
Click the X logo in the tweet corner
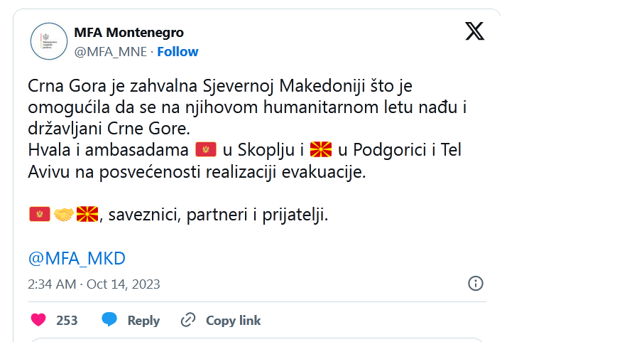pos(474,31)
